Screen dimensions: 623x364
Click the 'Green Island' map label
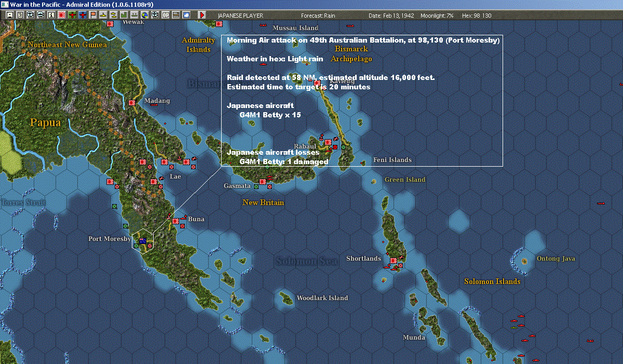pyautogui.click(x=405, y=180)
